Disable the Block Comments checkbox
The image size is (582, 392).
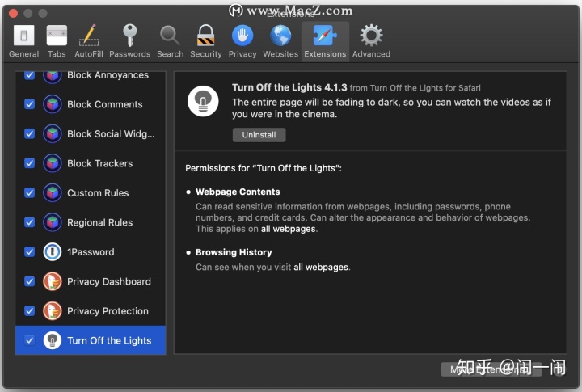[x=30, y=104]
